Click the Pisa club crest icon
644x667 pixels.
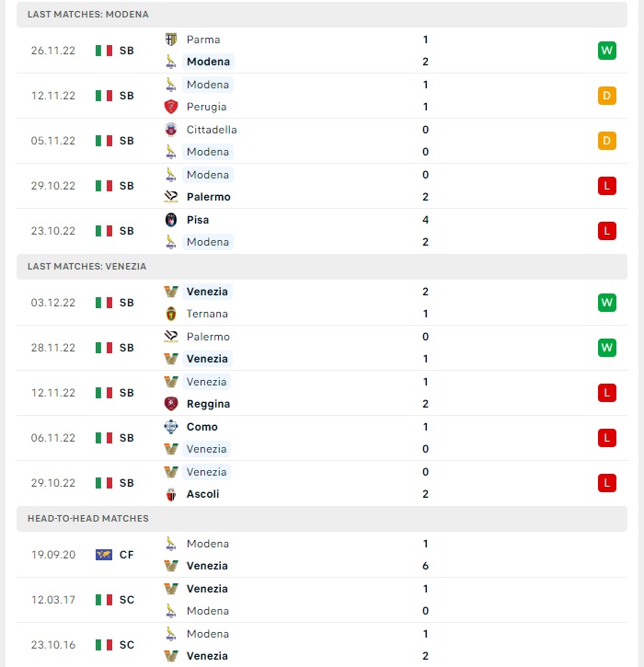point(171,220)
